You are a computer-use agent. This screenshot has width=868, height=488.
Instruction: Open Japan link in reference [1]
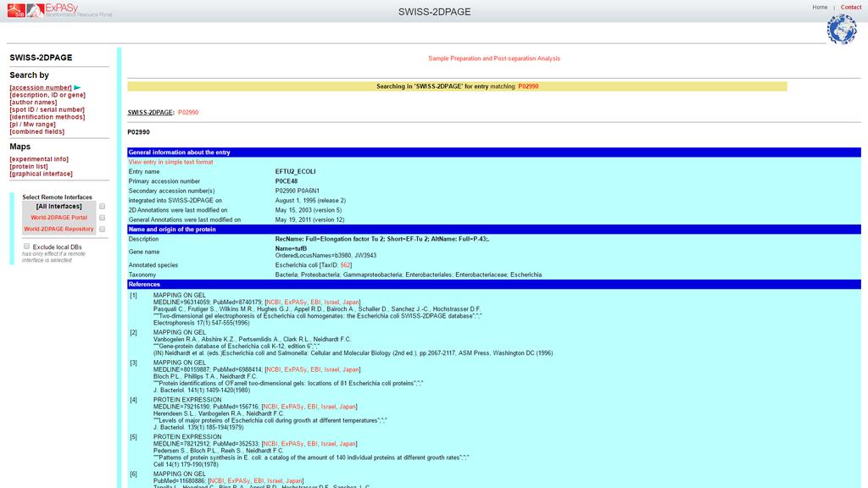(x=350, y=302)
